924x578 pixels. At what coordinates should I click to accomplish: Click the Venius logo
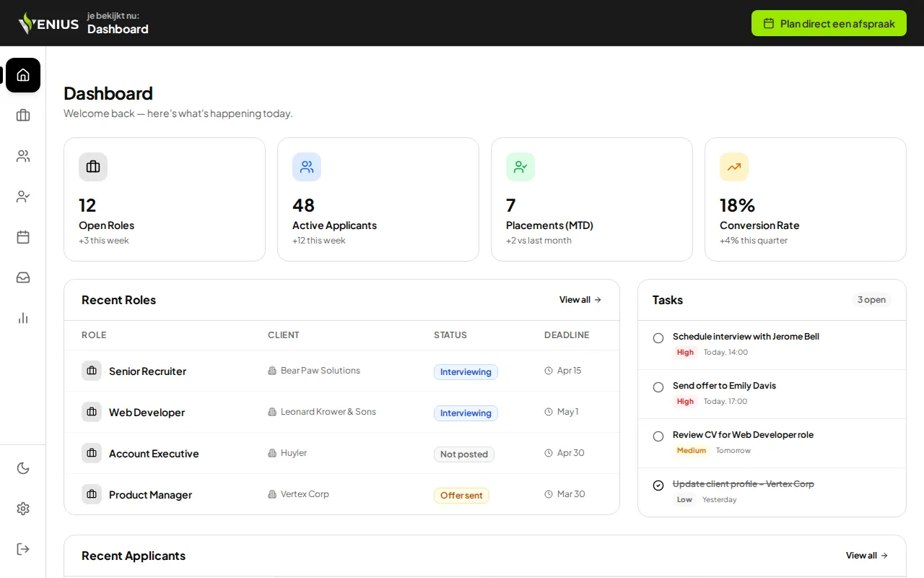tap(48, 23)
